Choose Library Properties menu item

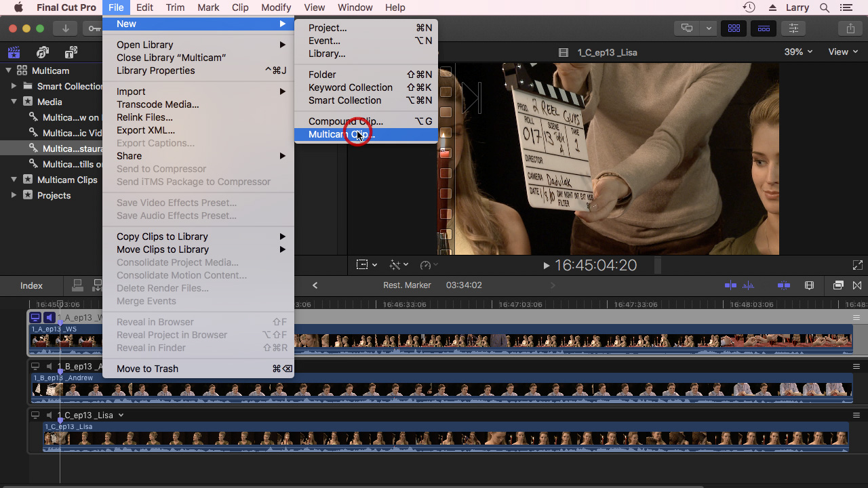pos(198,70)
